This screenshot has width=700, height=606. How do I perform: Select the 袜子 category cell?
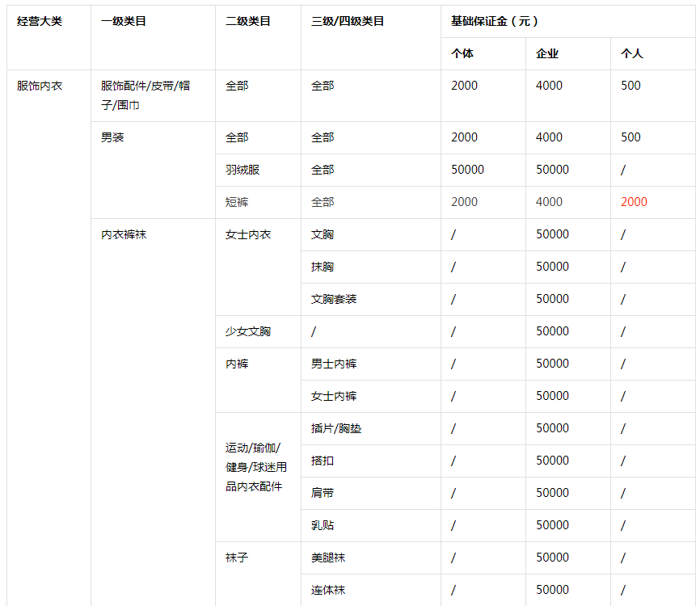[234, 558]
